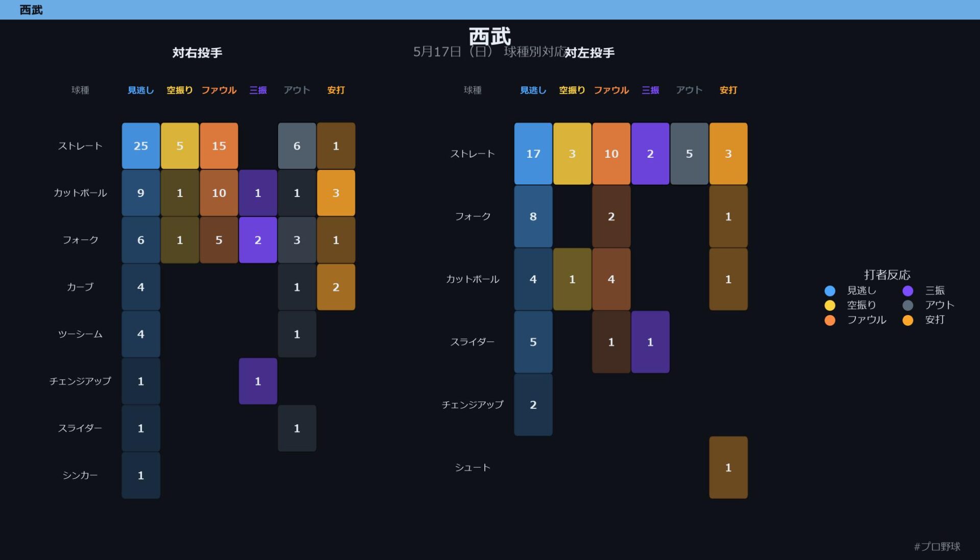Viewport: 980px width, 560px height.
Task: Click 対左投手 ストレート 三振 cell showing 2
Action: click(x=650, y=154)
